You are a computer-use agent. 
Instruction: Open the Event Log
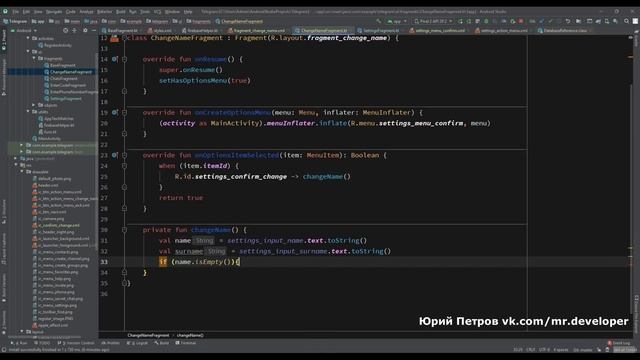(618, 343)
